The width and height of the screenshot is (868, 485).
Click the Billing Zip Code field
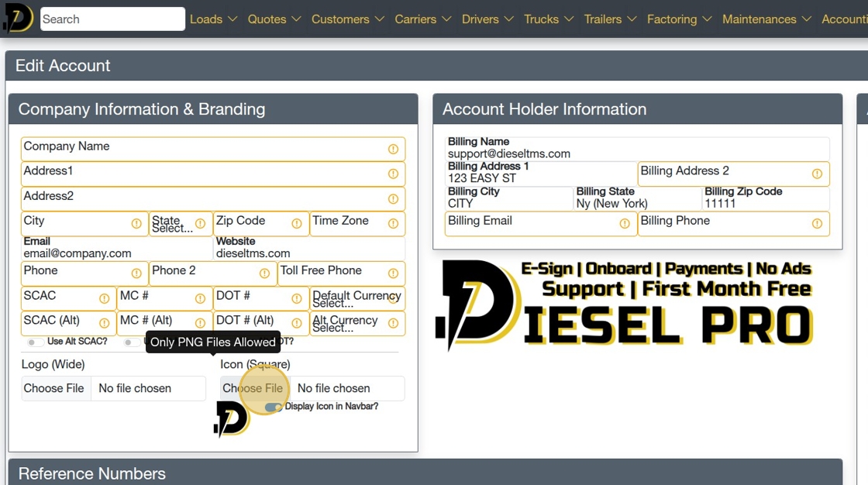pos(766,198)
